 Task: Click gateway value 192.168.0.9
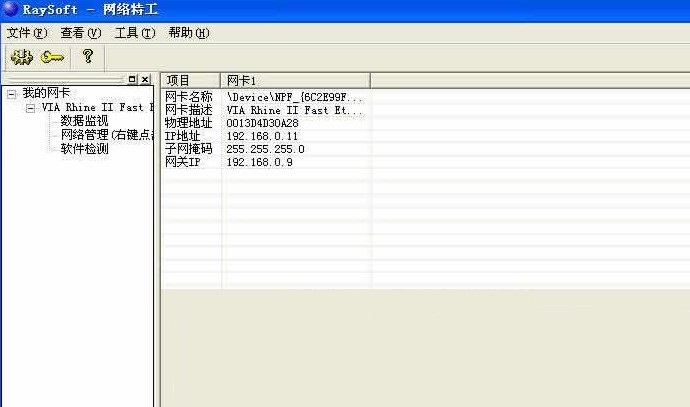point(260,162)
